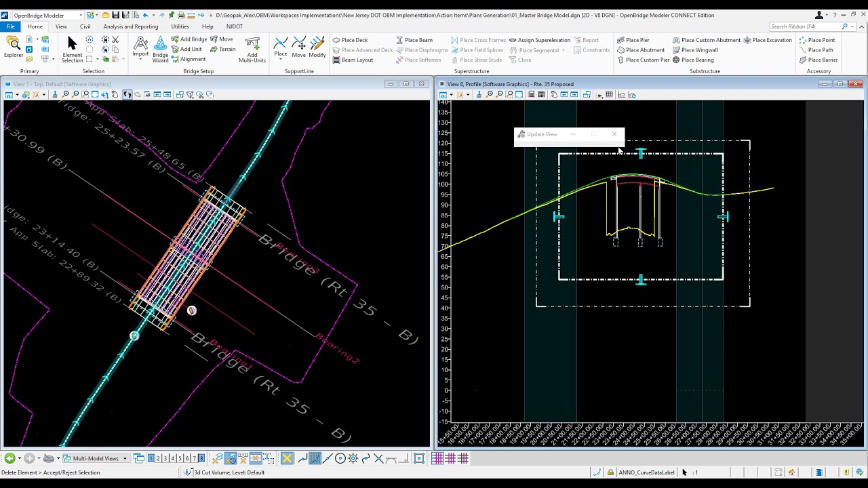868x488 pixels.
Task: Open View 1 view attributes dropdown arrow
Action: click(16, 94)
